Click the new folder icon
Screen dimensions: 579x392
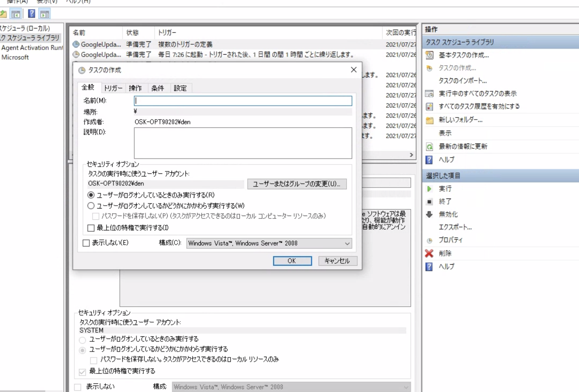[429, 120]
